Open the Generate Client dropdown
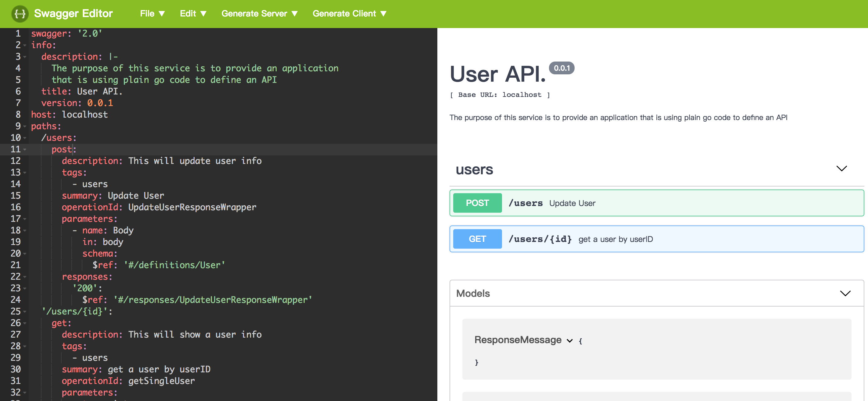 click(x=349, y=13)
